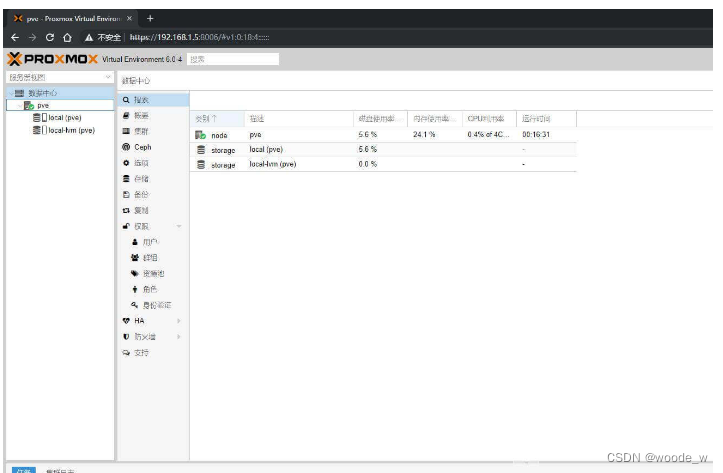The width and height of the screenshot is (723, 473).
Task: Click the not-secure warning triangle in the address bar
Action: tap(89, 38)
